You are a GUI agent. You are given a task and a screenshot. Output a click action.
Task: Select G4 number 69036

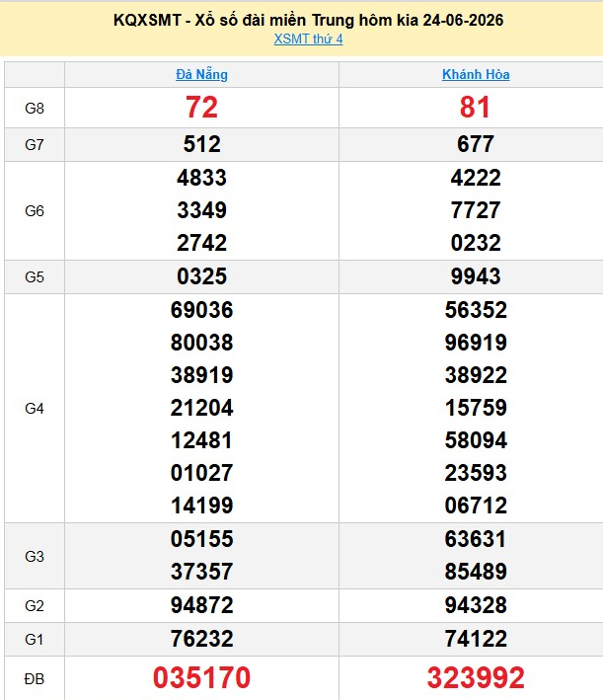[201, 310]
